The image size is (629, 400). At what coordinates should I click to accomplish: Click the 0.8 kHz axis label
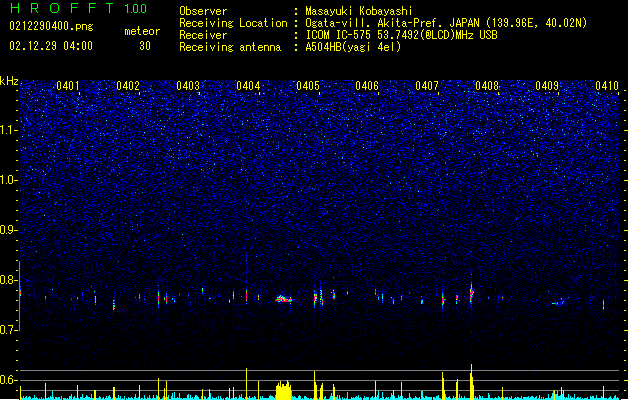[x=9, y=280]
